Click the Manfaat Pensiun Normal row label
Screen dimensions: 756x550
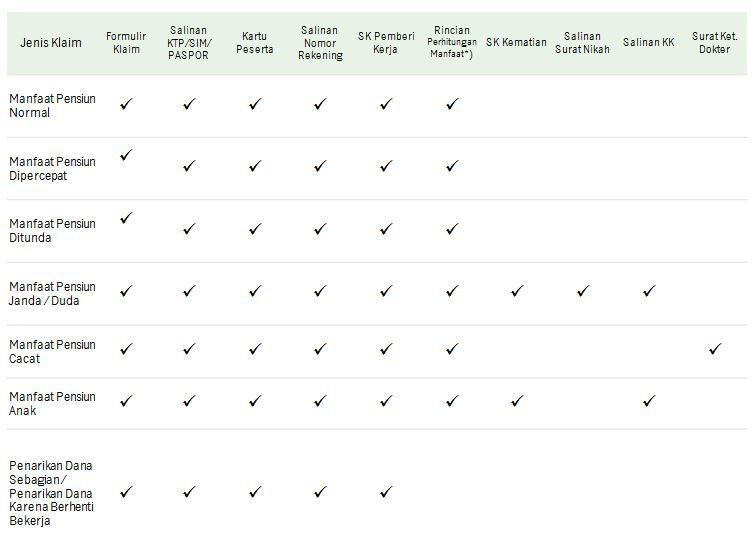tap(52, 106)
